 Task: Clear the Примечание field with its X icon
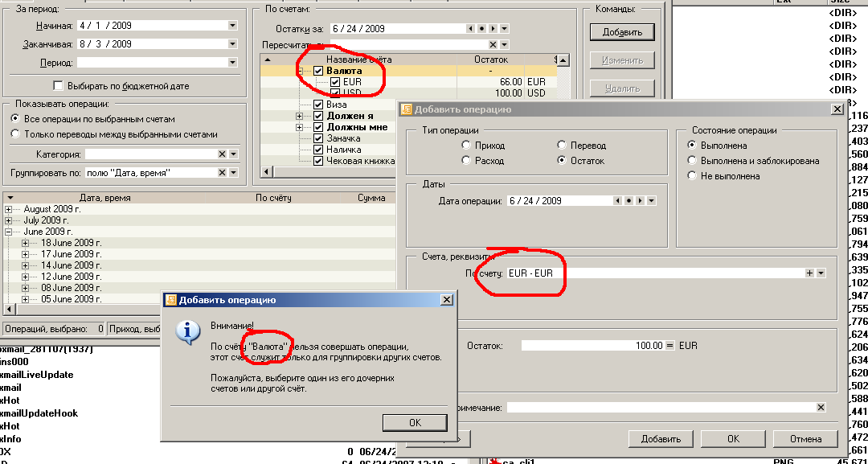[x=820, y=408]
